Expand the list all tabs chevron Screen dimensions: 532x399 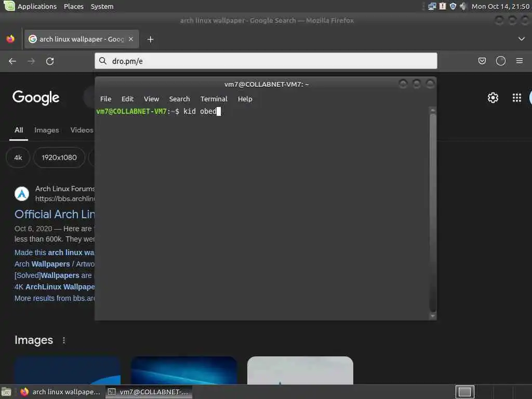click(x=522, y=39)
